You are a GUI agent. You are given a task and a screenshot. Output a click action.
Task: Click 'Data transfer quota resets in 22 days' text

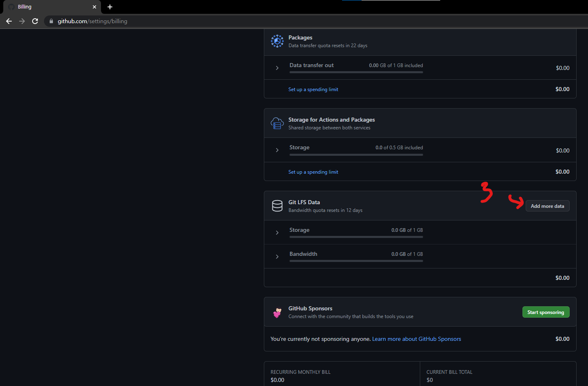(x=328, y=46)
